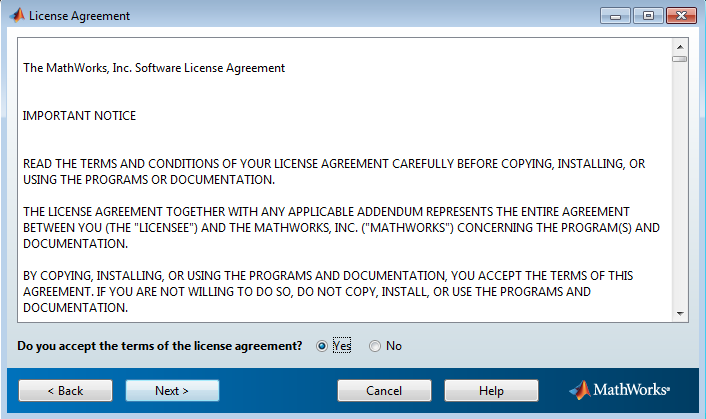The image size is (706, 419).
Task: Go to the next installer step
Action: (172, 391)
